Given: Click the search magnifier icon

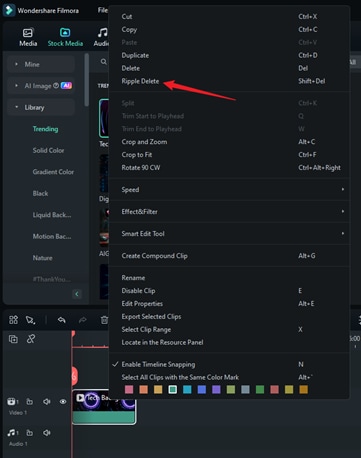Looking at the screenshot, I should tap(104, 62).
